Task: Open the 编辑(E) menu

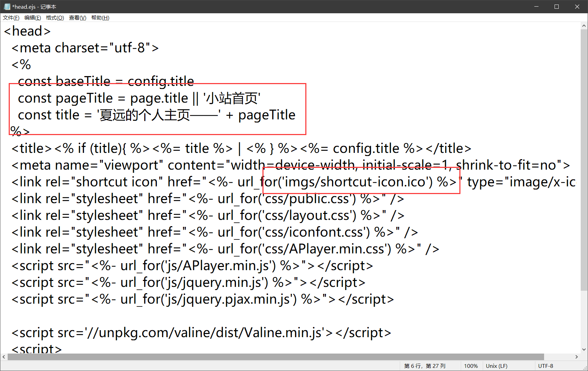Action: 33,18
